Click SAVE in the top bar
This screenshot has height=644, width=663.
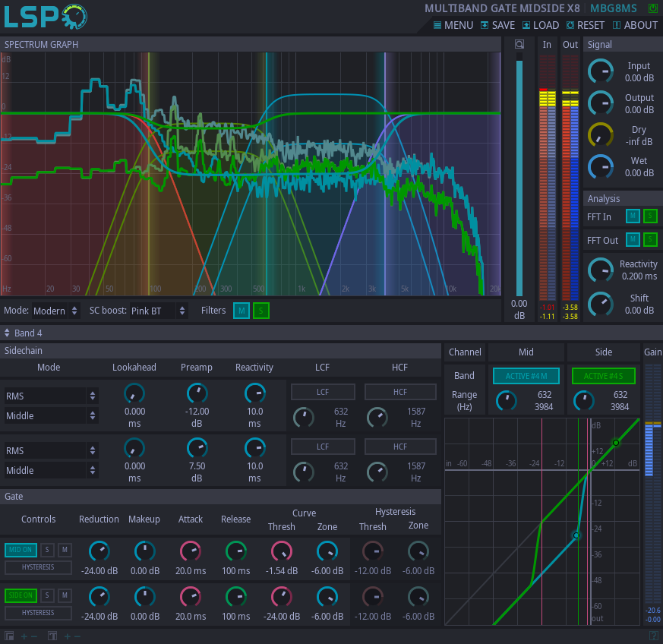point(497,25)
